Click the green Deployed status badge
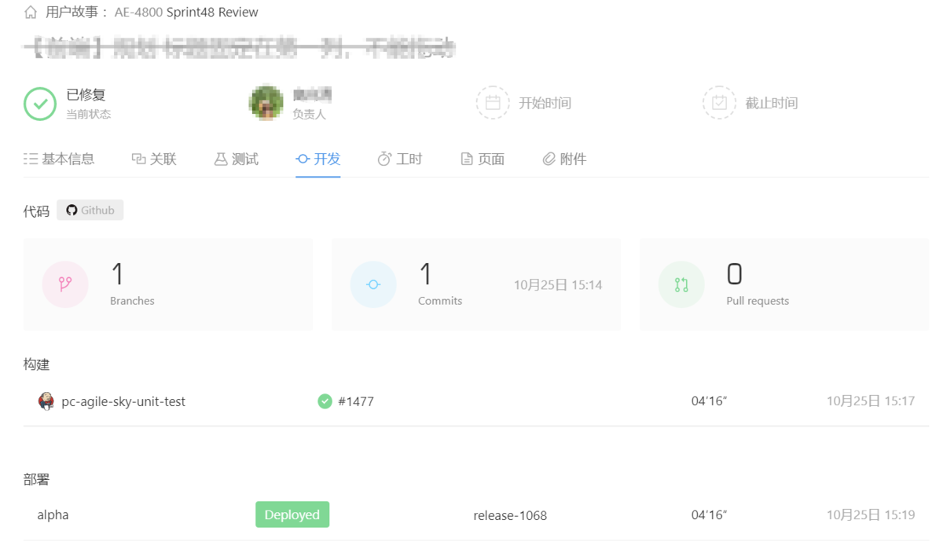 (292, 514)
